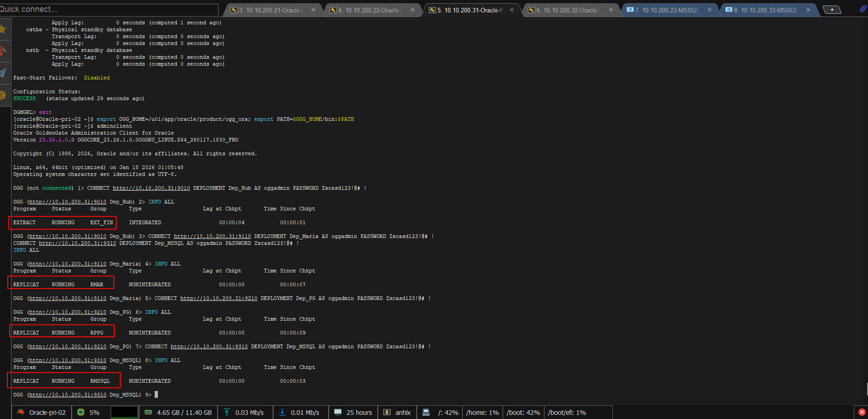868x419 pixels.
Task: Click the terminal vertical scrollbar thumb
Action: (866, 389)
